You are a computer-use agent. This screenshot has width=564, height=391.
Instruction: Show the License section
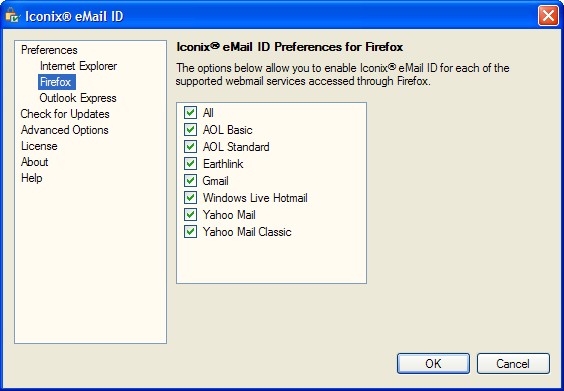pos(39,146)
